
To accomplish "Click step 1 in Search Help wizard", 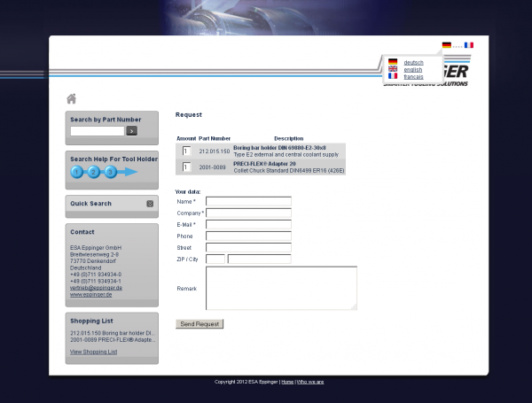I will click(x=77, y=172).
